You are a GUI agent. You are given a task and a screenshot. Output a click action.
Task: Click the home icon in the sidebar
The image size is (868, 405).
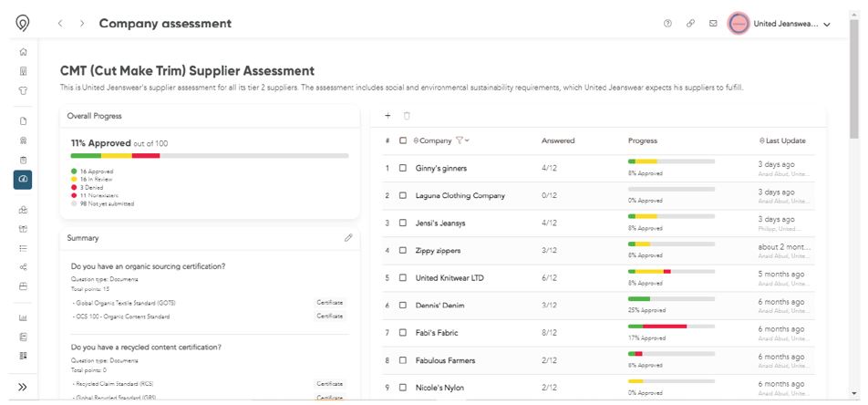pos(23,52)
